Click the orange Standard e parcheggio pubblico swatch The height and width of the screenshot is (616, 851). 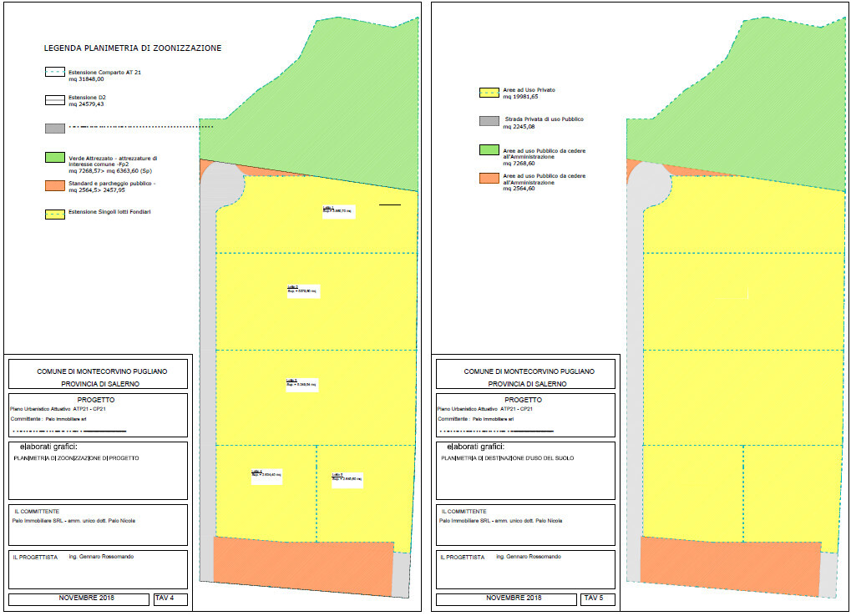click(55, 184)
